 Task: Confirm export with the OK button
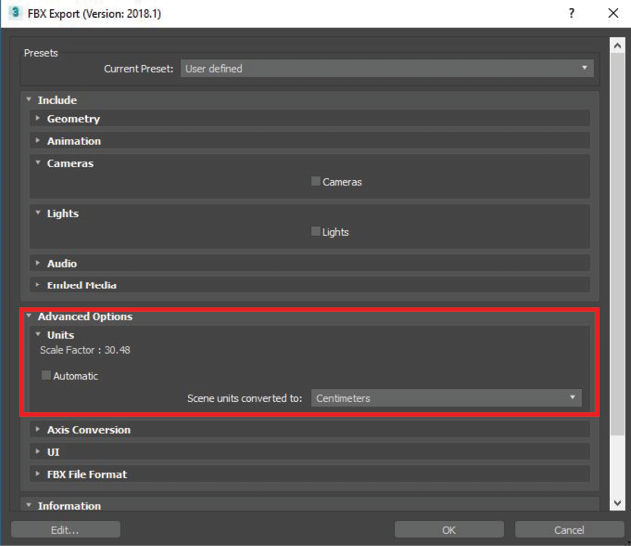[x=449, y=530]
